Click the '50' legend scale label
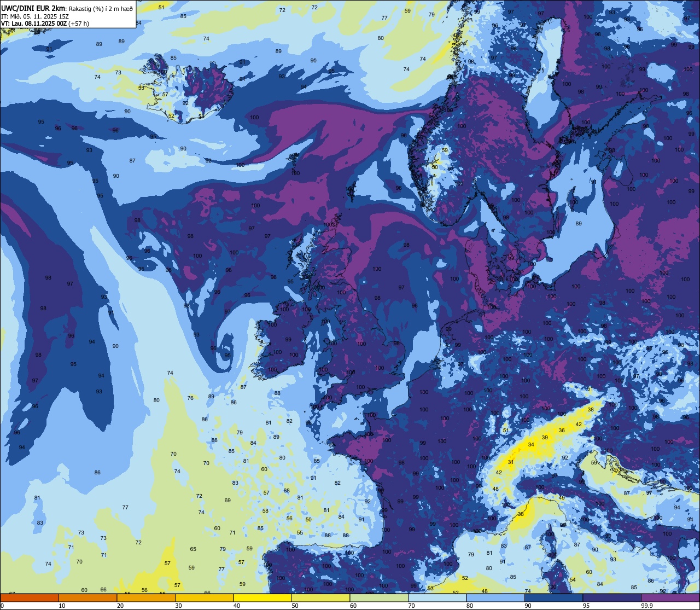Screen dimensions: 700x610 click(295, 605)
